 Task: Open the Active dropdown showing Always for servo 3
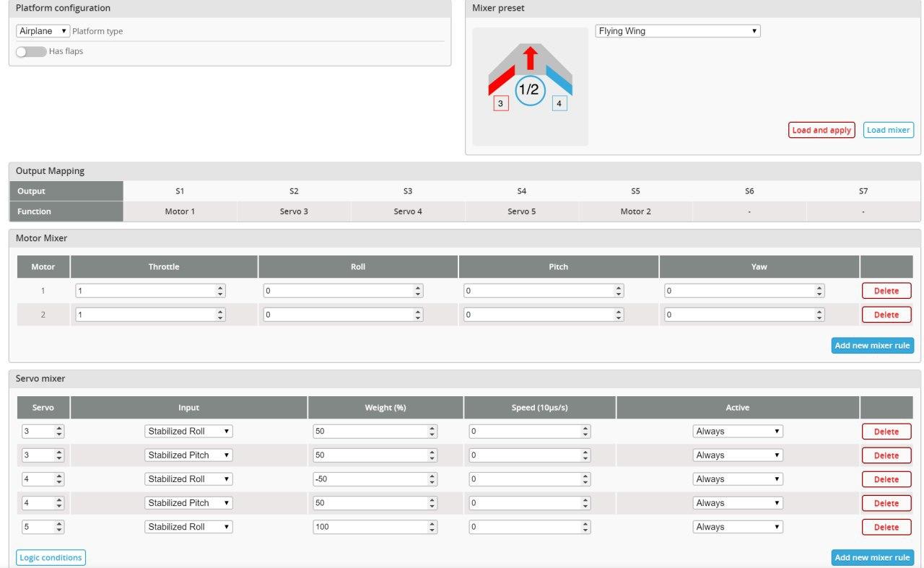coord(737,431)
